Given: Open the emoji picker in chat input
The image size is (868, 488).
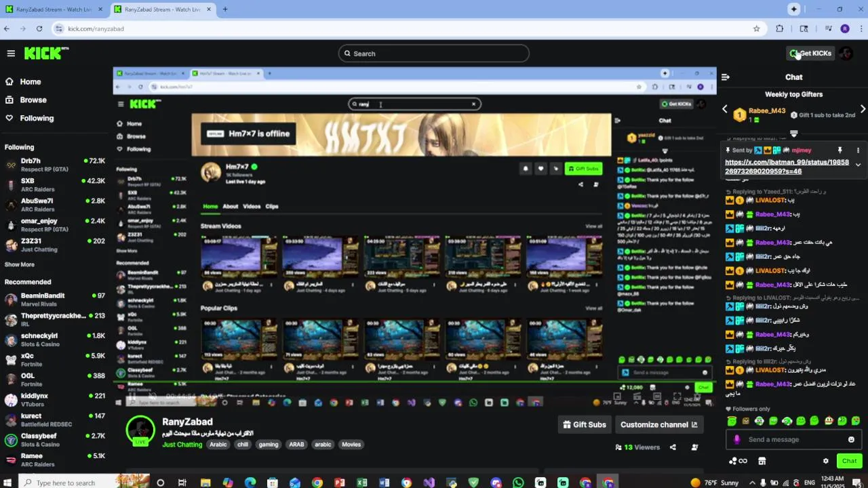Looking at the screenshot, I should tap(851, 439).
